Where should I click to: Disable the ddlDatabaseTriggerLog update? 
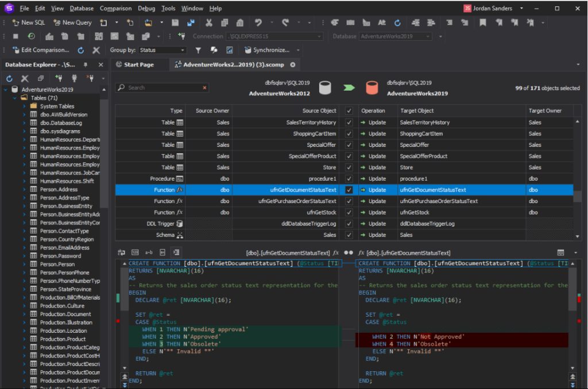(348, 224)
